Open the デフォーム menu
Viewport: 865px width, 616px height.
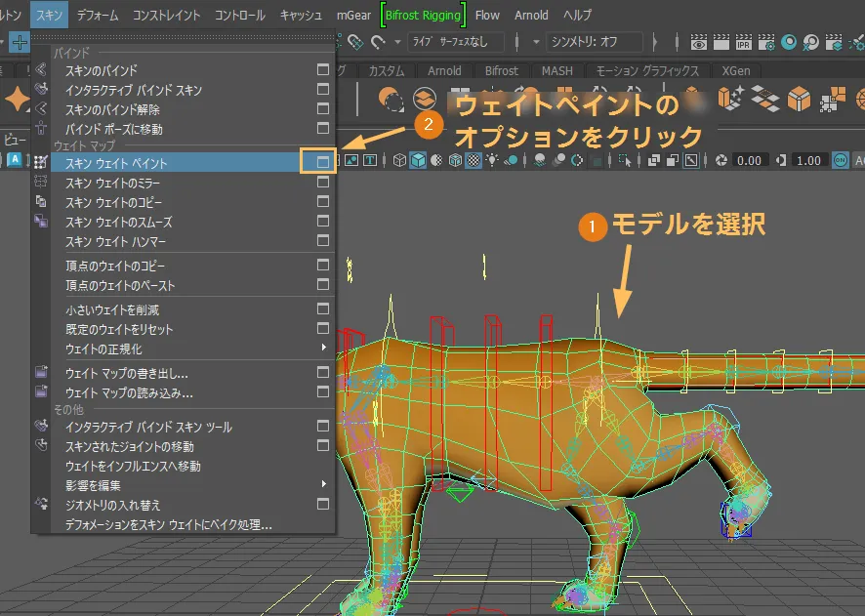(98, 16)
